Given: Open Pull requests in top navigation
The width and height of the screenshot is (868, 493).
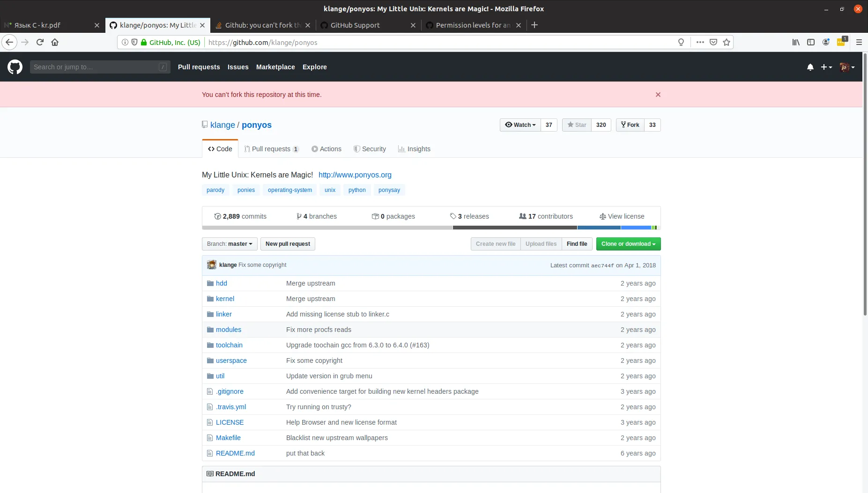Looking at the screenshot, I should pyautogui.click(x=199, y=67).
